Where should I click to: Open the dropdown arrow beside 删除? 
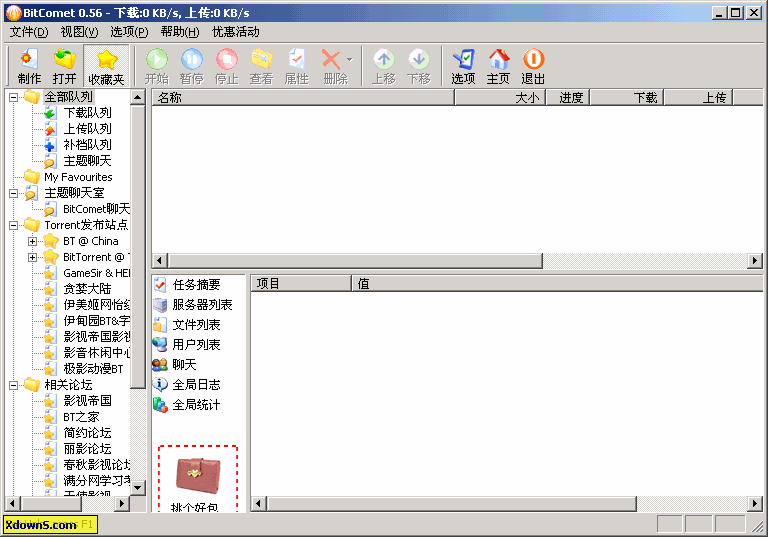pos(349,60)
